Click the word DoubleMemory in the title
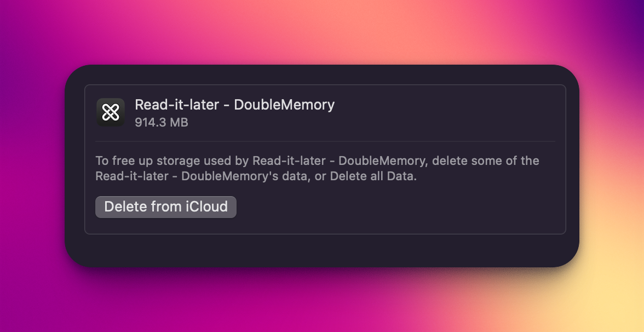 point(284,105)
